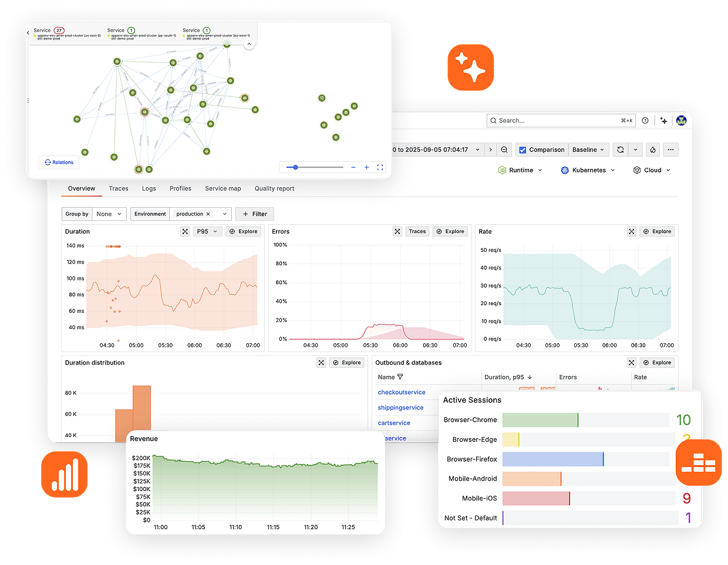Open the checkoutservice link
Viewport: 728px width, 565px height.
[402, 393]
